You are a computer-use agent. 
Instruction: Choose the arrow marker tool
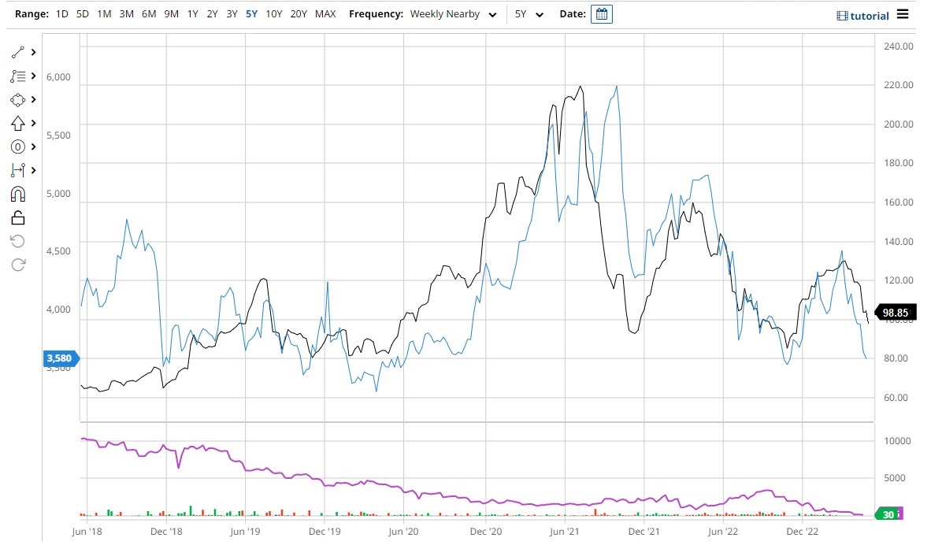[18, 123]
